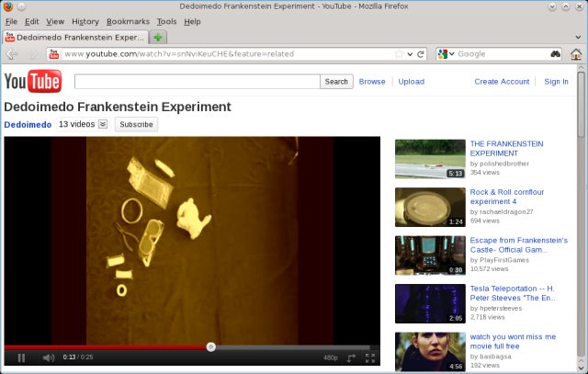
Task: Reload the page with the refresh icon
Action: coord(421,54)
